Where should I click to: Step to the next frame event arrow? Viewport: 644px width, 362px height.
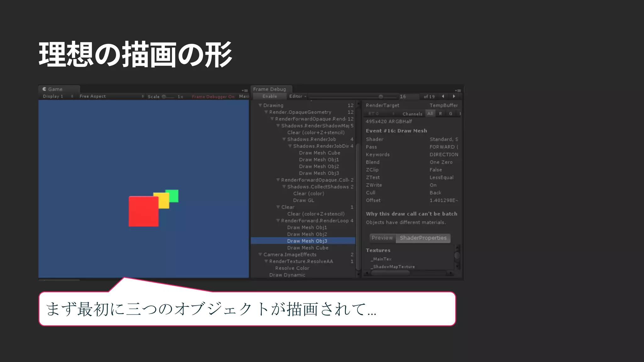tap(454, 96)
